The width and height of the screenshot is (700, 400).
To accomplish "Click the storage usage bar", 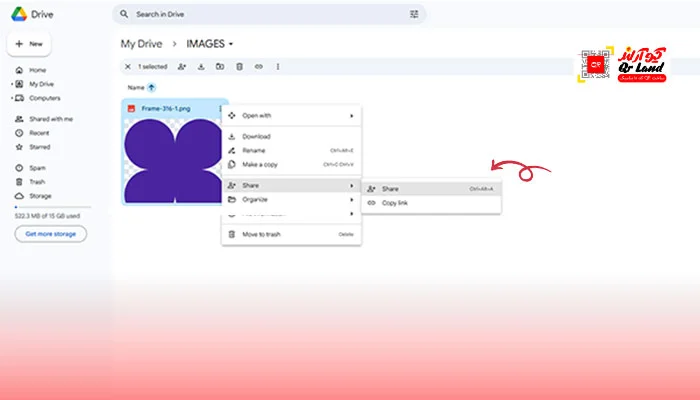I will (50, 206).
